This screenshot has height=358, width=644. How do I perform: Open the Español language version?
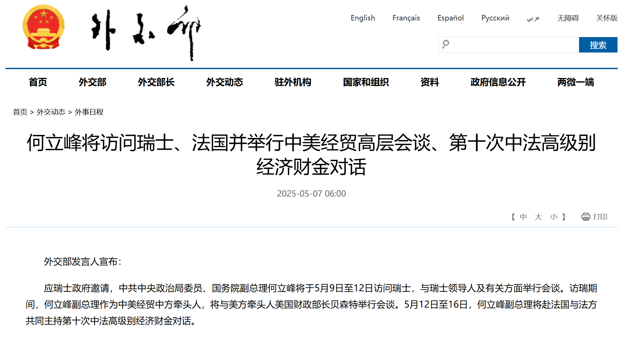450,18
